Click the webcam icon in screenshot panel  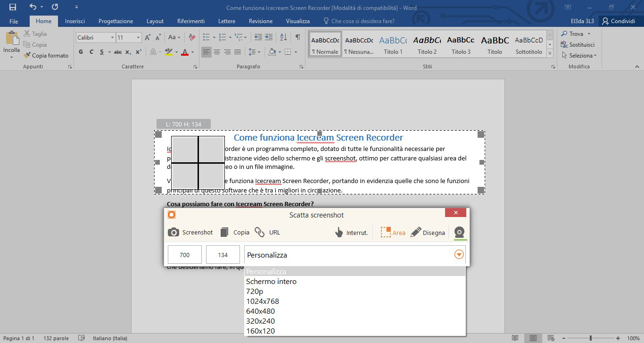point(459,232)
